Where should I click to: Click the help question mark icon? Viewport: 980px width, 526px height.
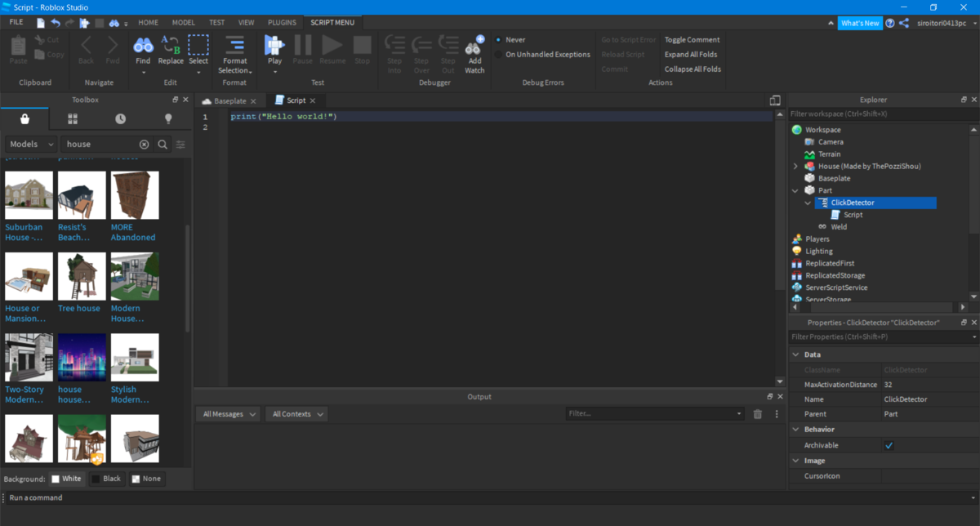[889, 23]
